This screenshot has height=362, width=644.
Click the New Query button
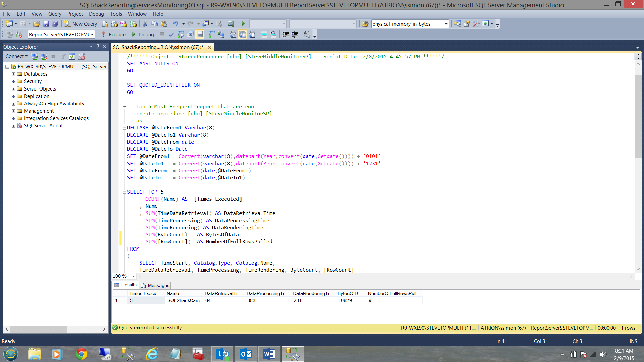point(81,24)
